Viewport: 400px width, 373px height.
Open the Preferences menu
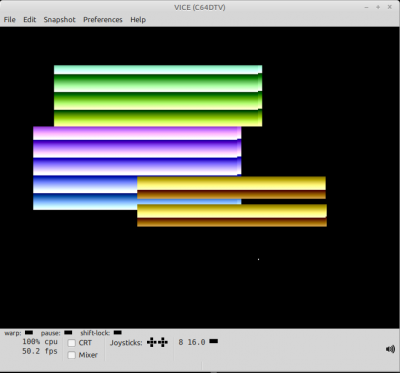click(103, 20)
